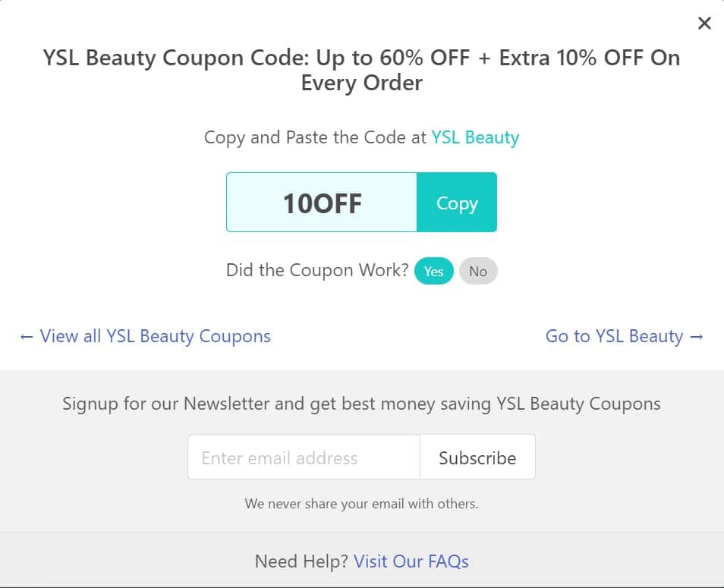Click the right arrow after Go to YSL Beauty
The image size is (724, 588).
(x=696, y=337)
